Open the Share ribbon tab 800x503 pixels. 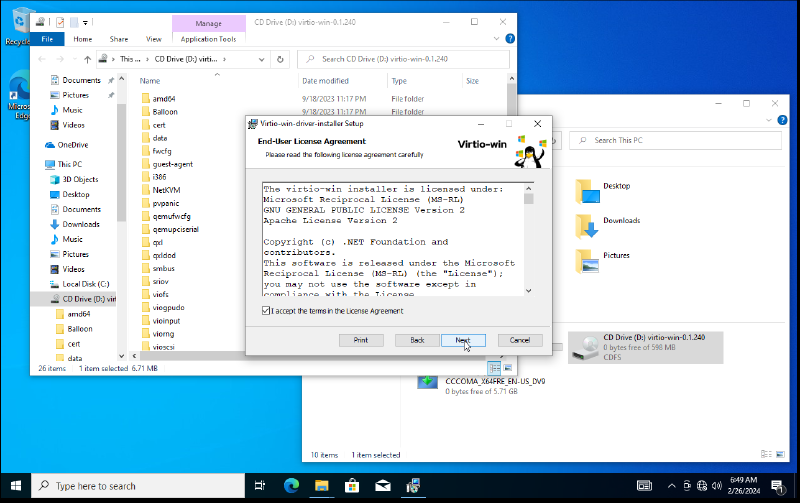pyautogui.click(x=119, y=39)
